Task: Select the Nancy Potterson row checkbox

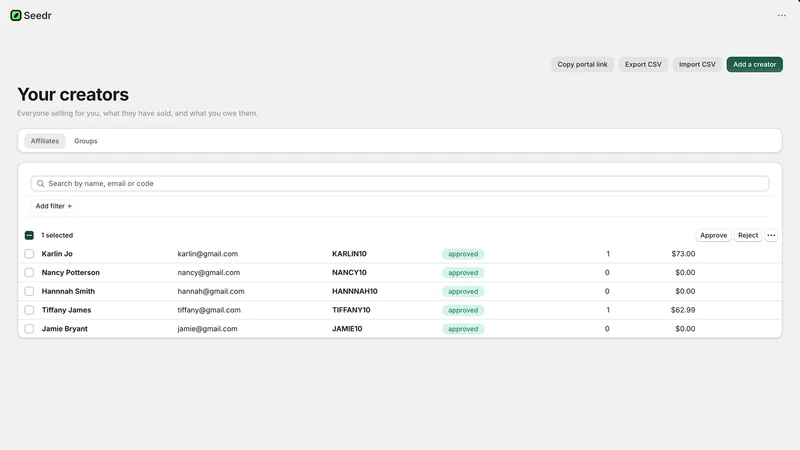Action: 29,272
